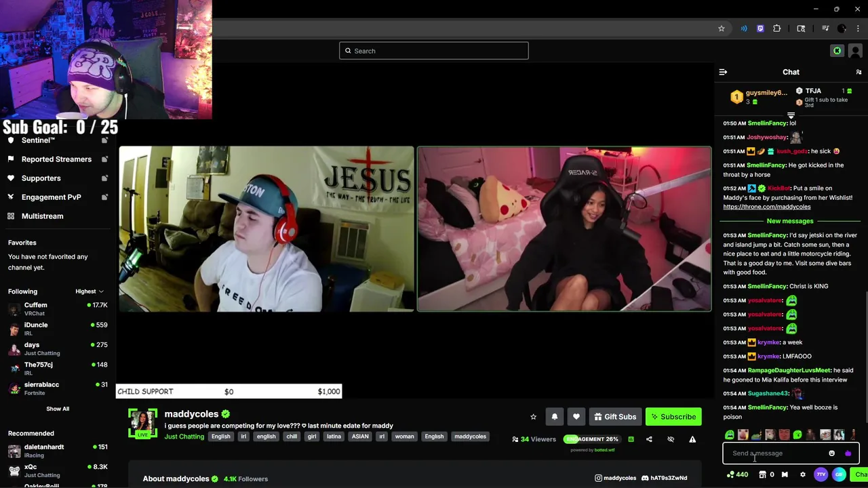Send message with the Chat button
868x488 pixels.
(860, 474)
